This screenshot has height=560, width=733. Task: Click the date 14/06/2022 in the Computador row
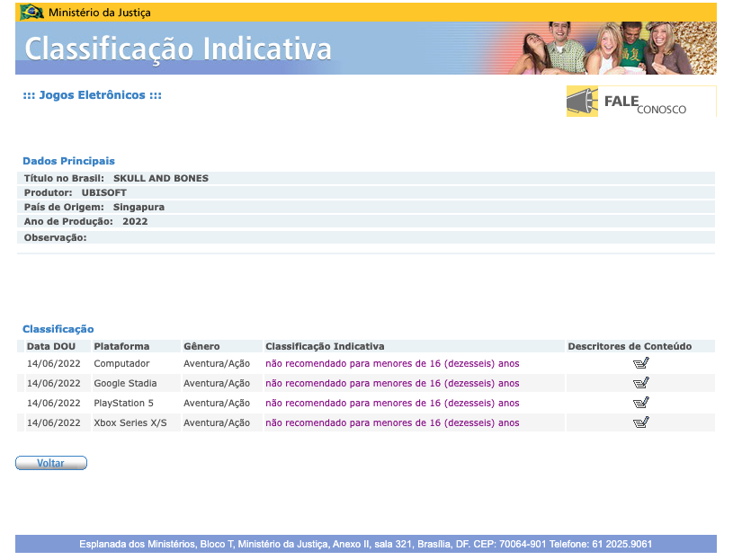[53, 363]
